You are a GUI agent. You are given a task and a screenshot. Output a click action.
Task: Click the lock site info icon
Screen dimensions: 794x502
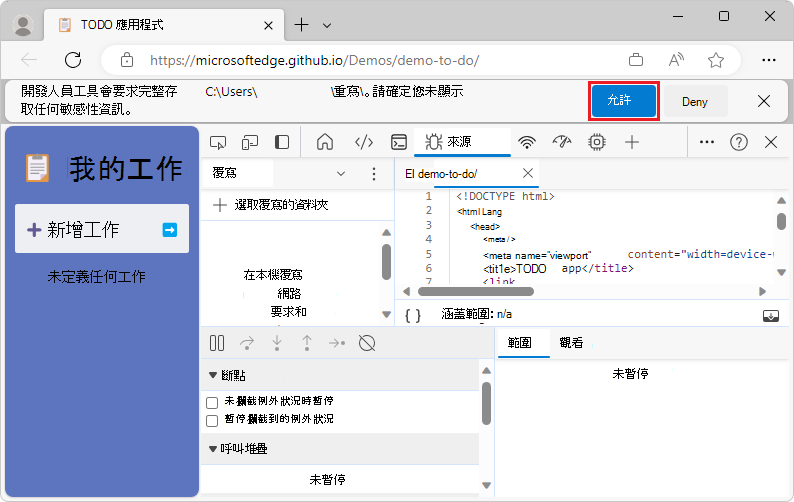[127, 60]
